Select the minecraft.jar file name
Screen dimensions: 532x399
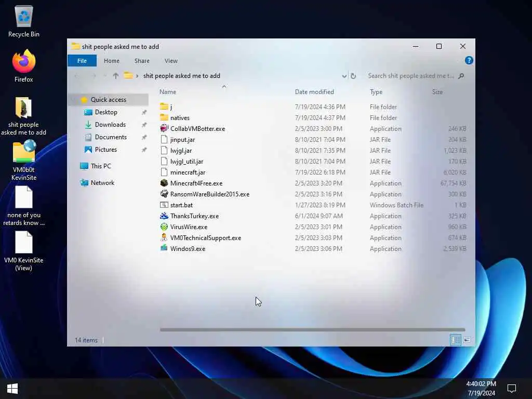(x=188, y=172)
